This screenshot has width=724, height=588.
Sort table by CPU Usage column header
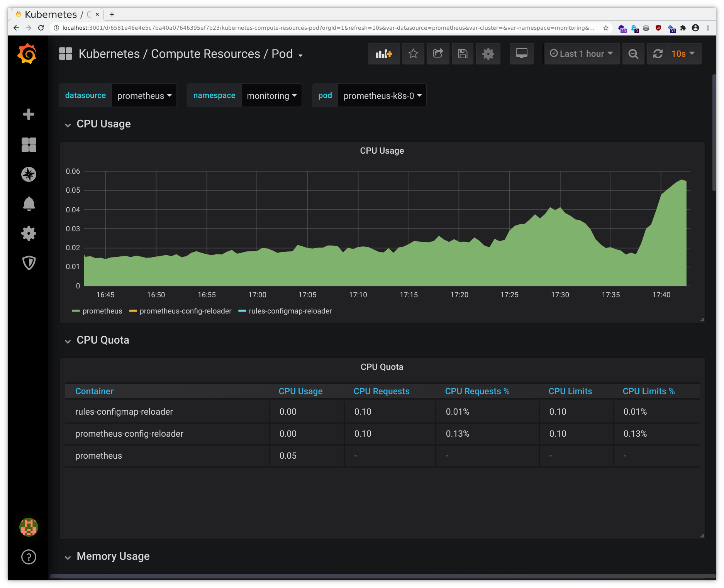pyautogui.click(x=300, y=391)
